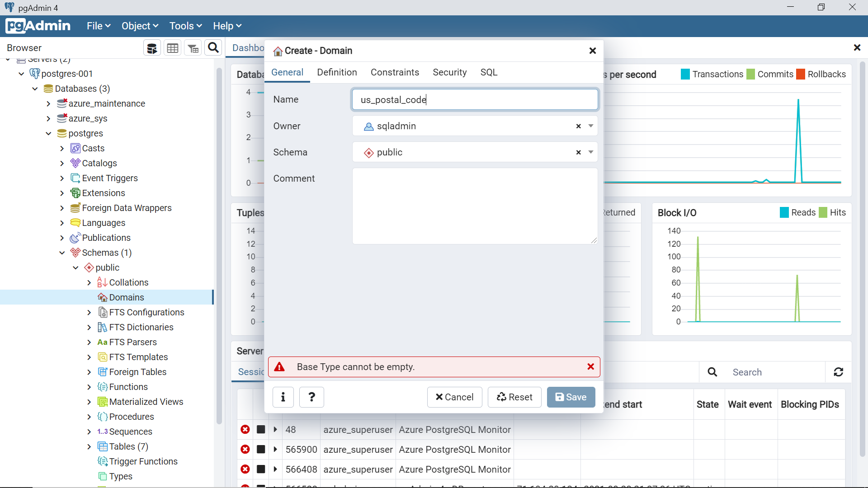Click the Query Tool icon in Browser toolbar
The width and height of the screenshot is (868, 488).
point(152,48)
